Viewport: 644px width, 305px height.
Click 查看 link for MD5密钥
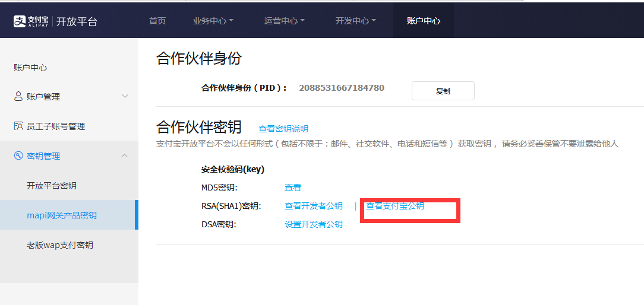293,188
